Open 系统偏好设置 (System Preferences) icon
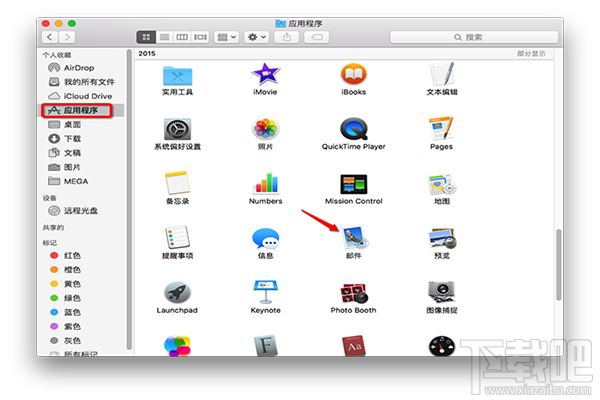The height and width of the screenshot is (400, 600). [x=177, y=129]
